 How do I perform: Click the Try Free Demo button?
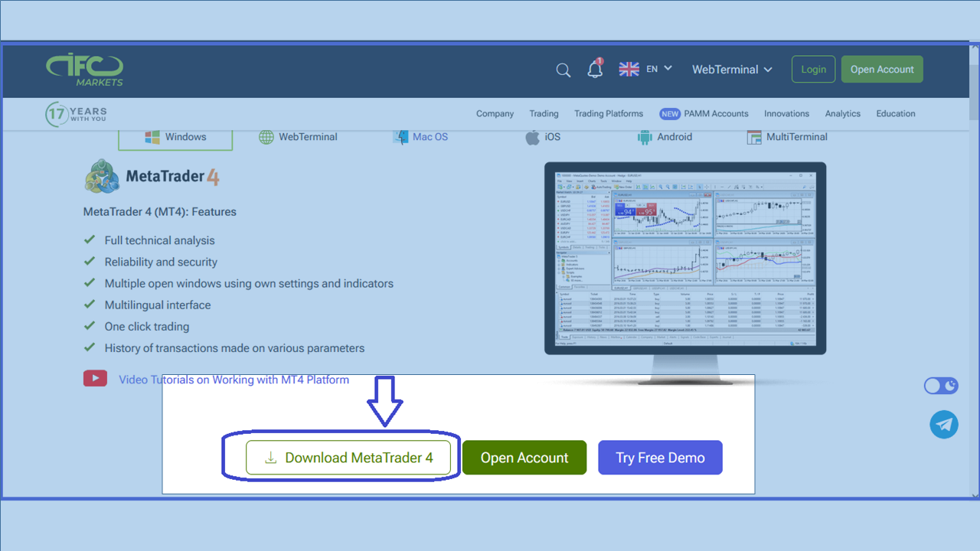(660, 457)
